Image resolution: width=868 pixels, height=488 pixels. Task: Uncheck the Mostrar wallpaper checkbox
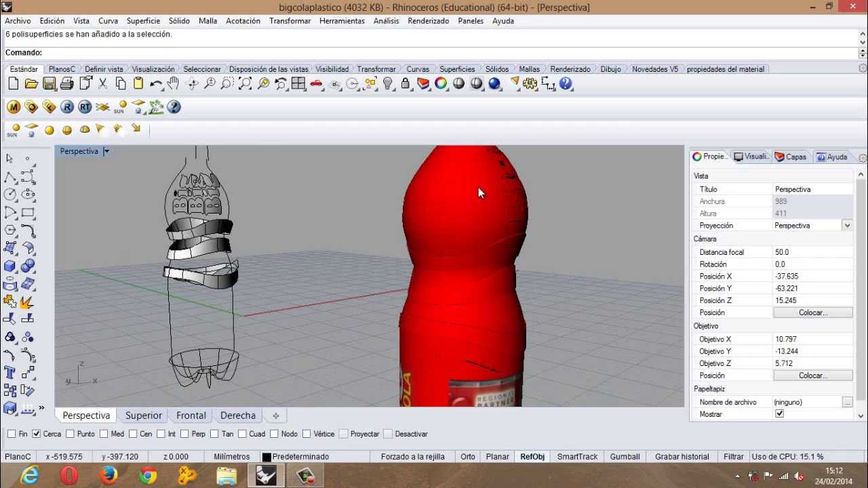coord(779,414)
